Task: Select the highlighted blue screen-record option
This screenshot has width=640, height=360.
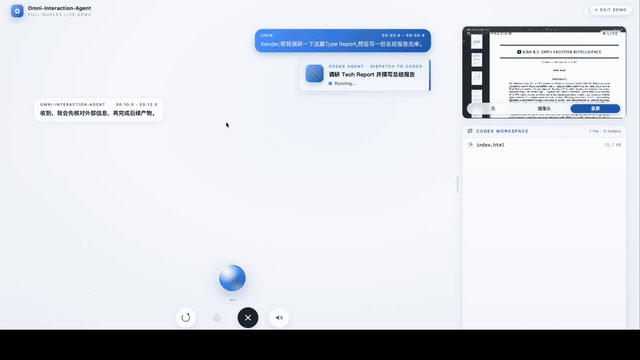Action: click(x=595, y=109)
